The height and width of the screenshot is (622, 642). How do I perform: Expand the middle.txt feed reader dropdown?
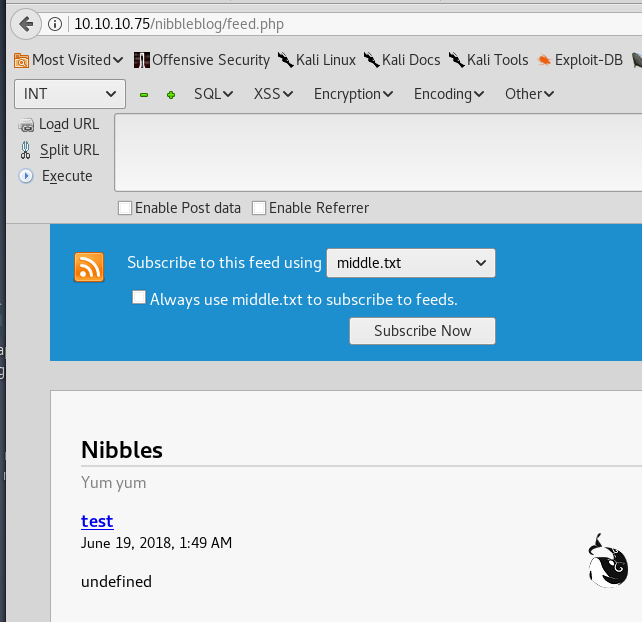pyautogui.click(x=410, y=264)
